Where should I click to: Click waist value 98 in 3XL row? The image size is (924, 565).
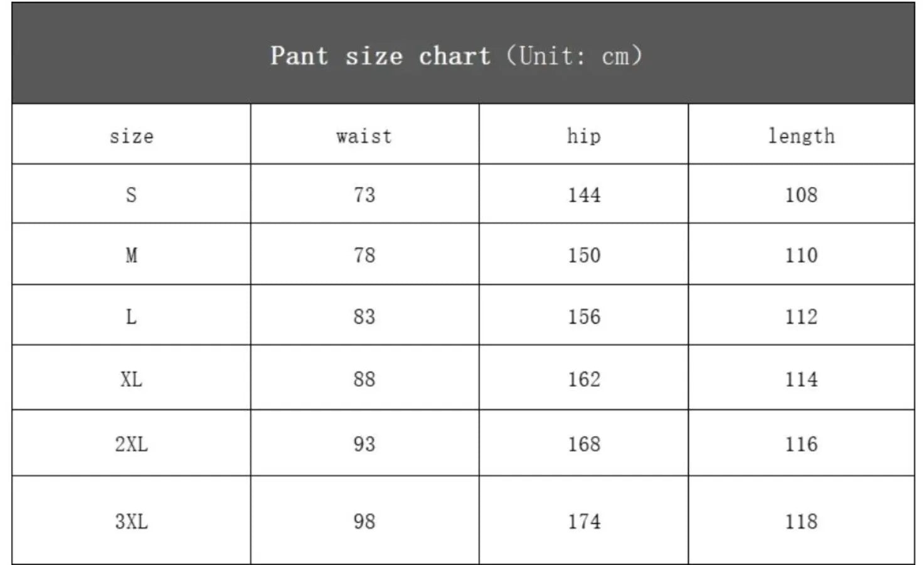coord(364,521)
